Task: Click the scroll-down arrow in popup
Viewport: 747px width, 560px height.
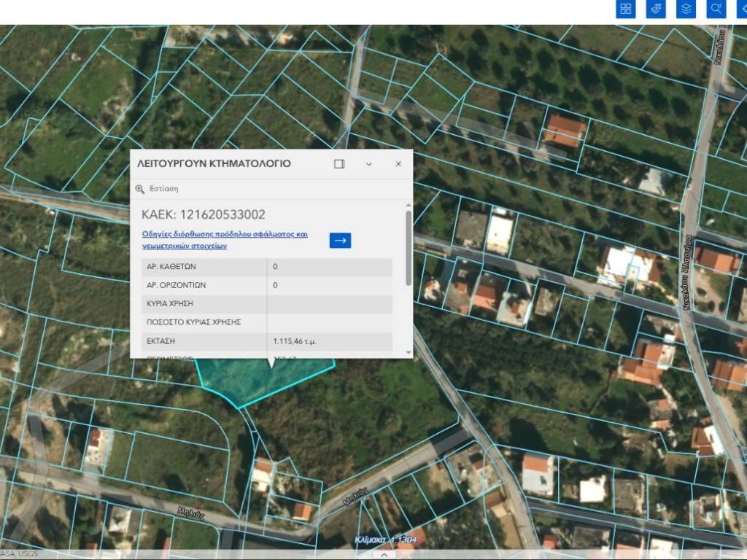Action: pyautogui.click(x=408, y=352)
